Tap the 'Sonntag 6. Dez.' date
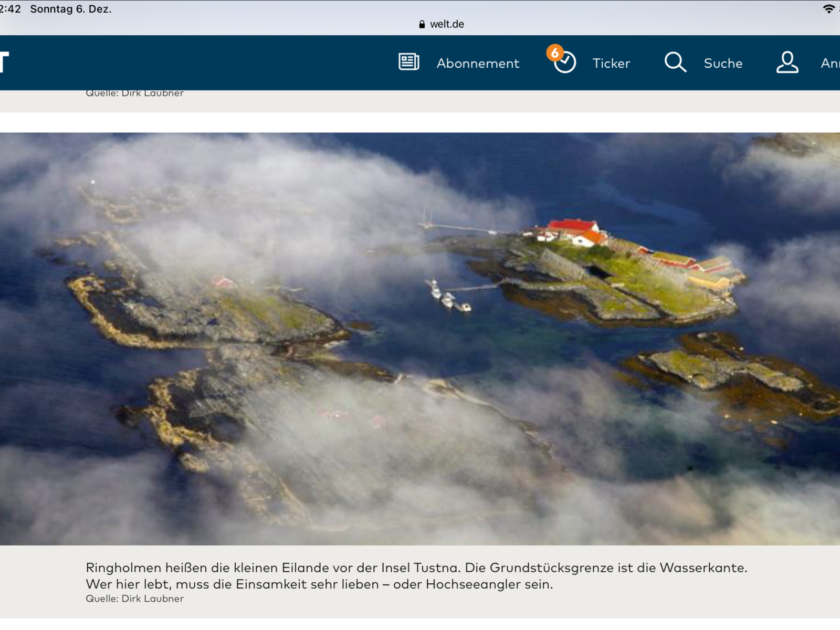The image size is (840, 630). [71, 9]
